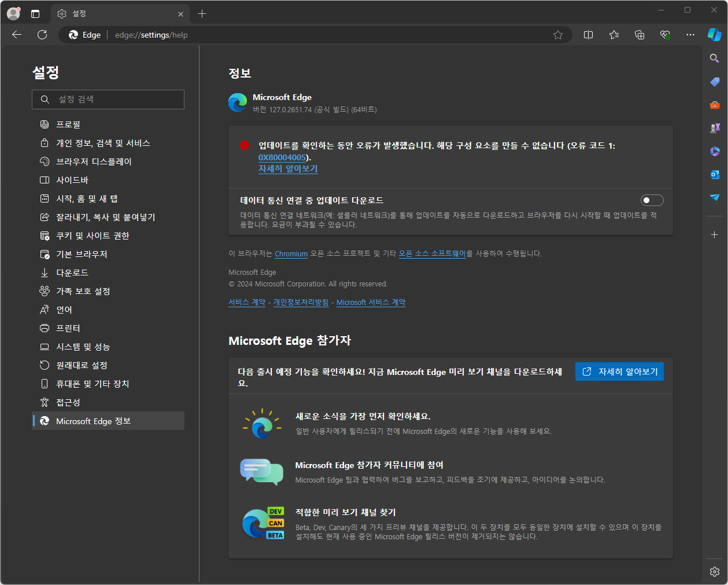The image size is (728, 585).
Task: Open 휴대폰 및 기타 장치 section
Action: click(x=109, y=384)
